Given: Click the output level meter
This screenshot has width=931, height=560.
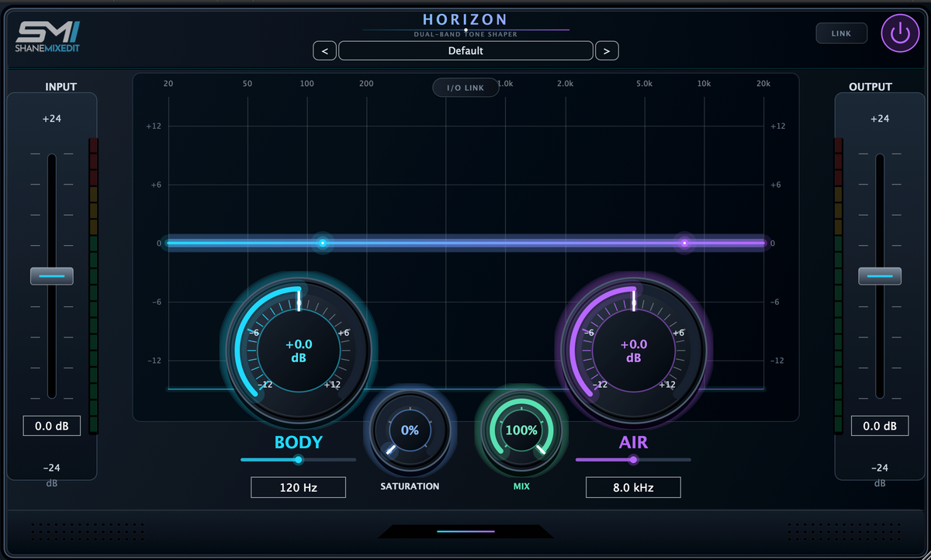Looking at the screenshot, I should 838,286.
